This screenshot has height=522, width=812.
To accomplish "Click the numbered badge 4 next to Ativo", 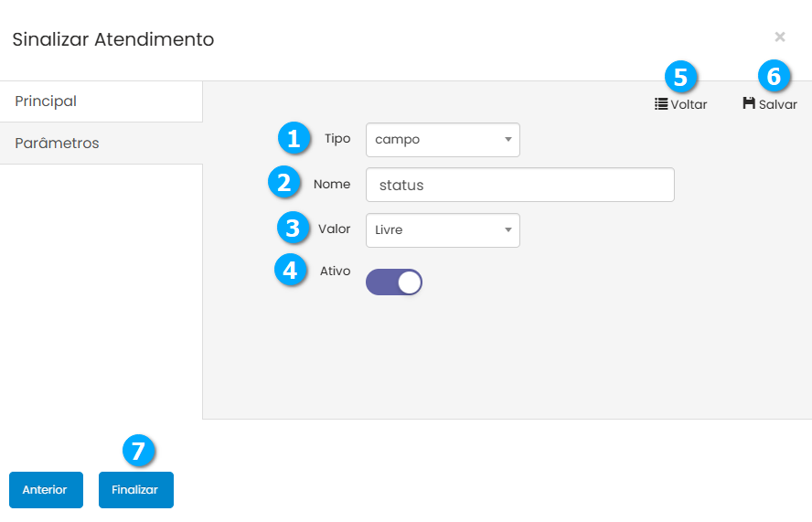I will [x=290, y=271].
